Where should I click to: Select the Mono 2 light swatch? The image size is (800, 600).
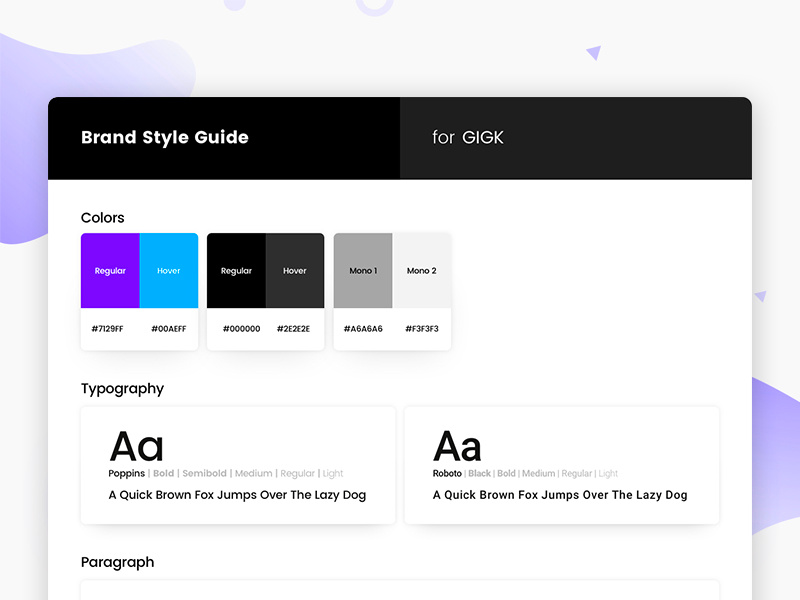tap(421, 270)
